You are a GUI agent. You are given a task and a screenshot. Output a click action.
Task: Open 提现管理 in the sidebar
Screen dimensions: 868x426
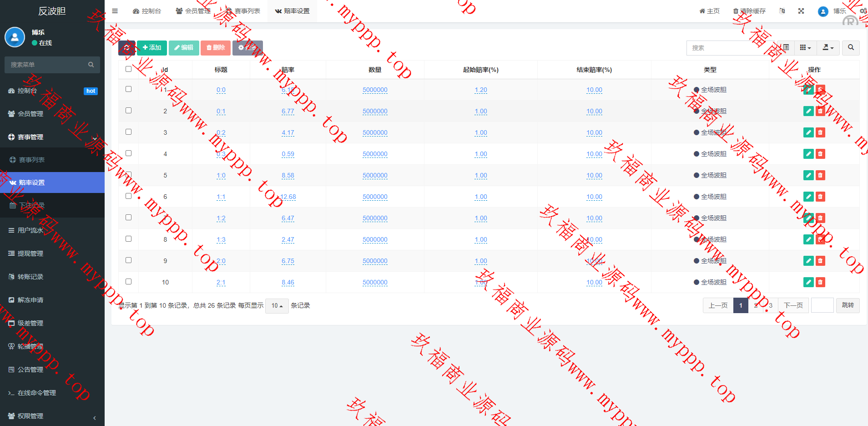[x=30, y=254]
